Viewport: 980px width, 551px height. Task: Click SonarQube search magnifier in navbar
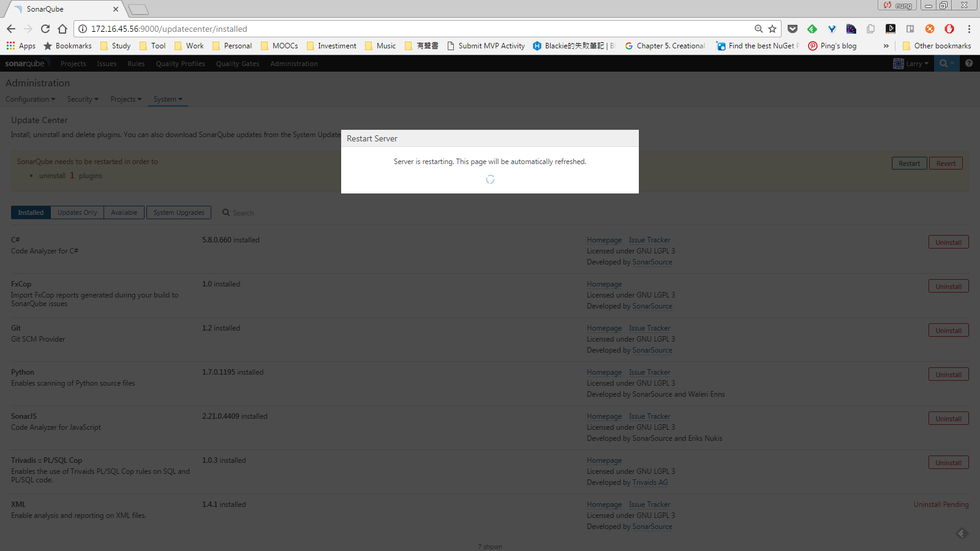(947, 63)
